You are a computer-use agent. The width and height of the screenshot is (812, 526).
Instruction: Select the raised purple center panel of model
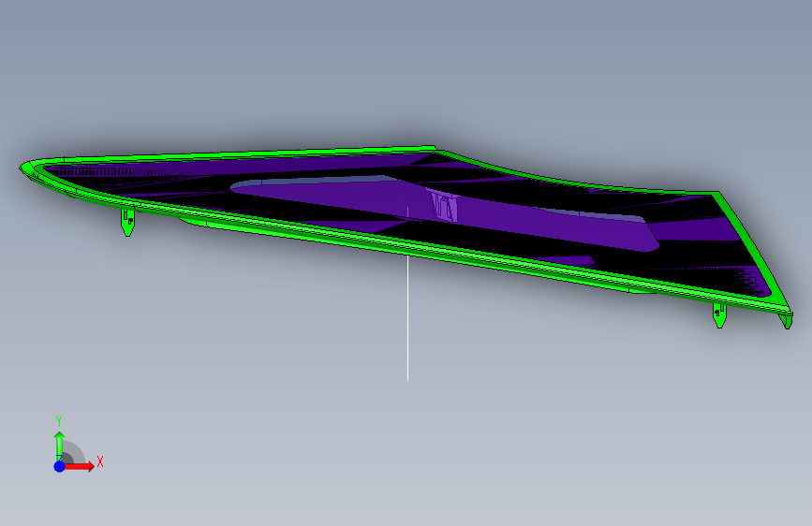(x=444, y=212)
